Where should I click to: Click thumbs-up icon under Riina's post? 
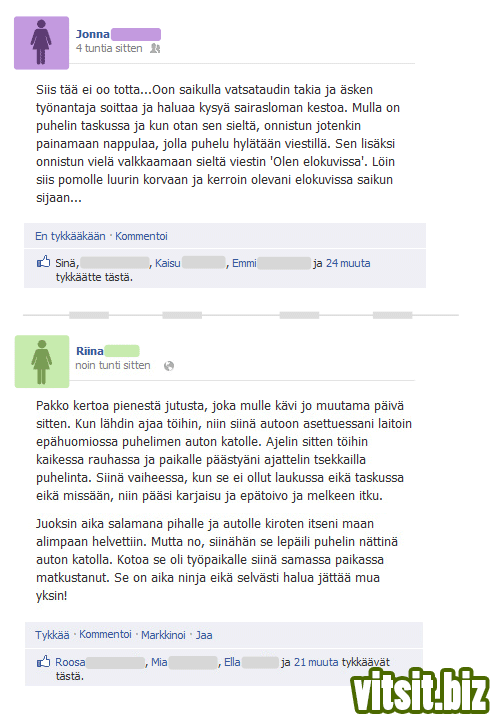[43, 661]
